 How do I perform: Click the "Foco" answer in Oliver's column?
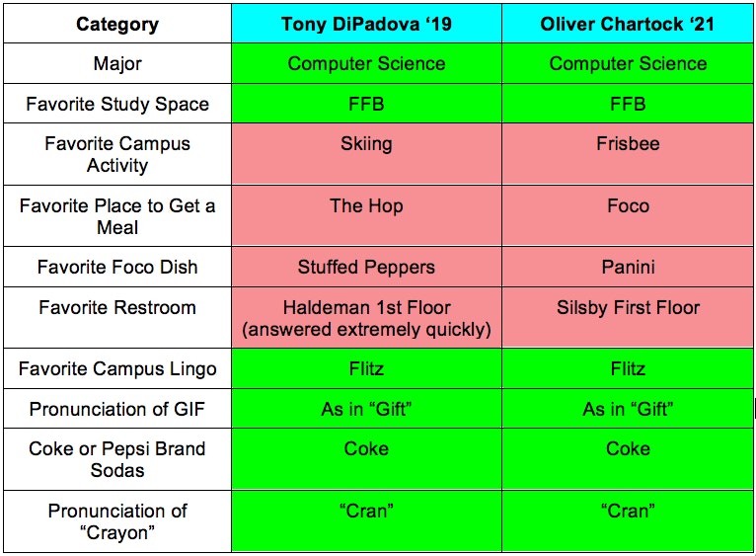pos(628,206)
